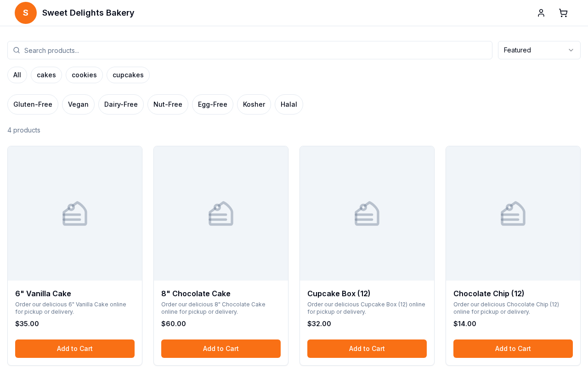Click the cake slice placeholder for 6" Vanilla Cake
Viewport: 588px width, 368px height.
click(x=74, y=213)
